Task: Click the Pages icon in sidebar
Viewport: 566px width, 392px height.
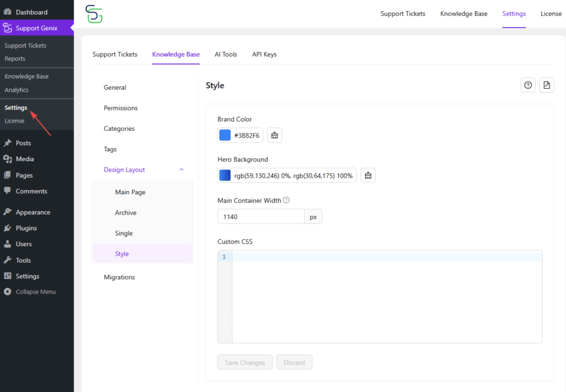Action: click(x=8, y=175)
